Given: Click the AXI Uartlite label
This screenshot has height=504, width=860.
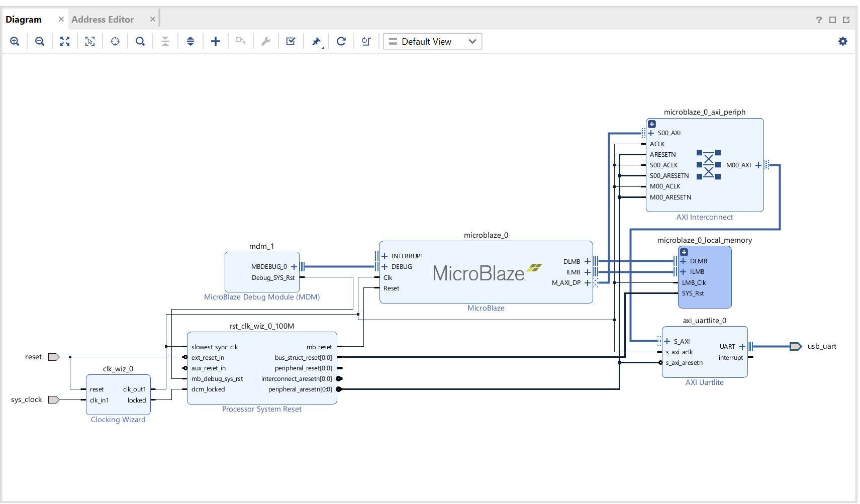Looking at the screenshot, I should [x=705, y=382].
